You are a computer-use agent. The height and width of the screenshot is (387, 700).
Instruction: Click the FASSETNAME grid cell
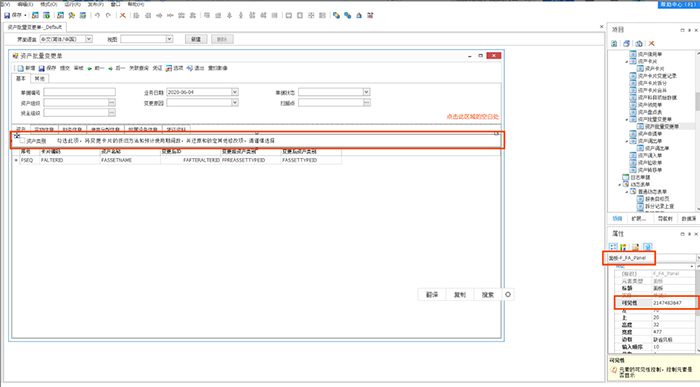tap(130, 160)
